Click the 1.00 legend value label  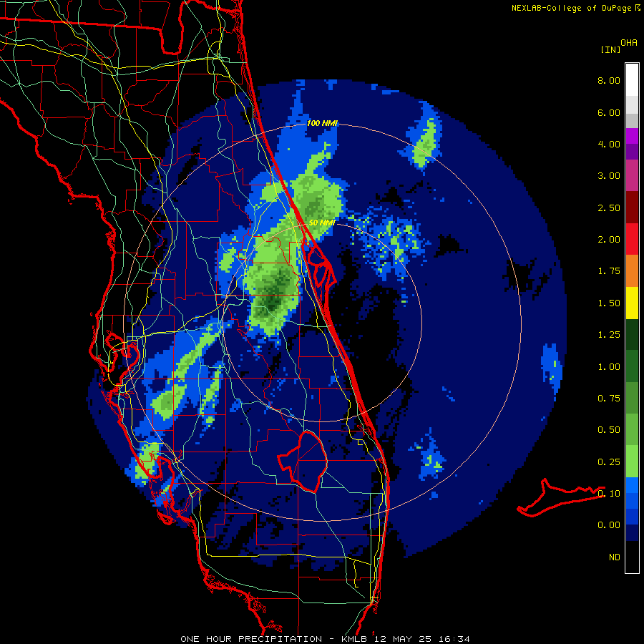coord(609,367)
